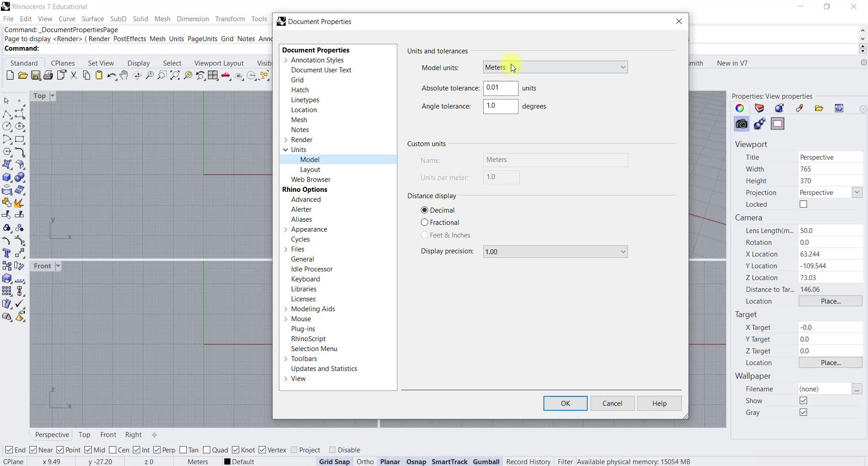This screenshot has height=466, width=868.
Task: Select Grid in Document Properties tree
Action: [297, 80]
